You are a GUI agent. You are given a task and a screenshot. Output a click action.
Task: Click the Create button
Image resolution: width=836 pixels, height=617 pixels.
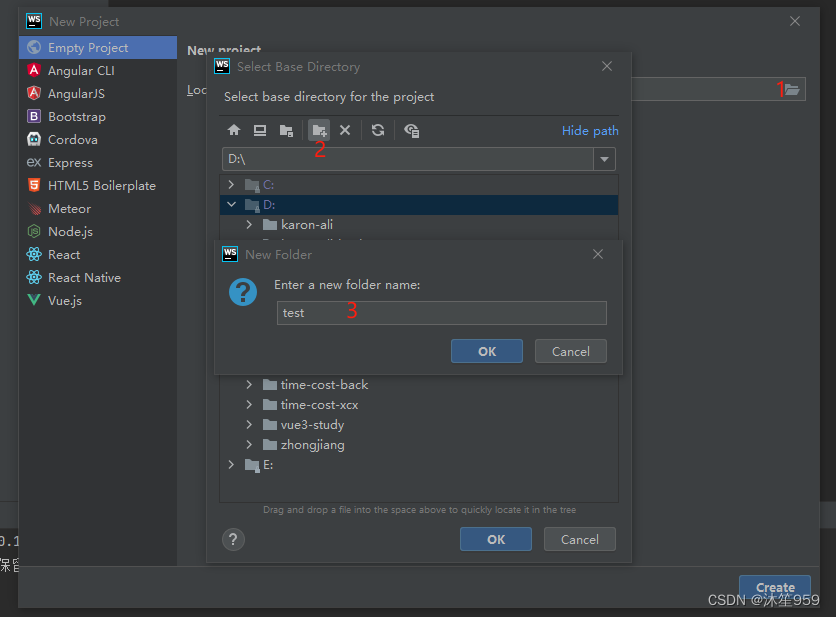(x=775, y=588)
